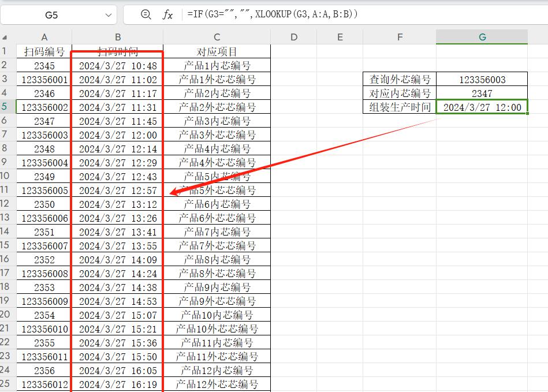
Task: Click time cell 2024/3/27 13:26
Action: point(117,218)
